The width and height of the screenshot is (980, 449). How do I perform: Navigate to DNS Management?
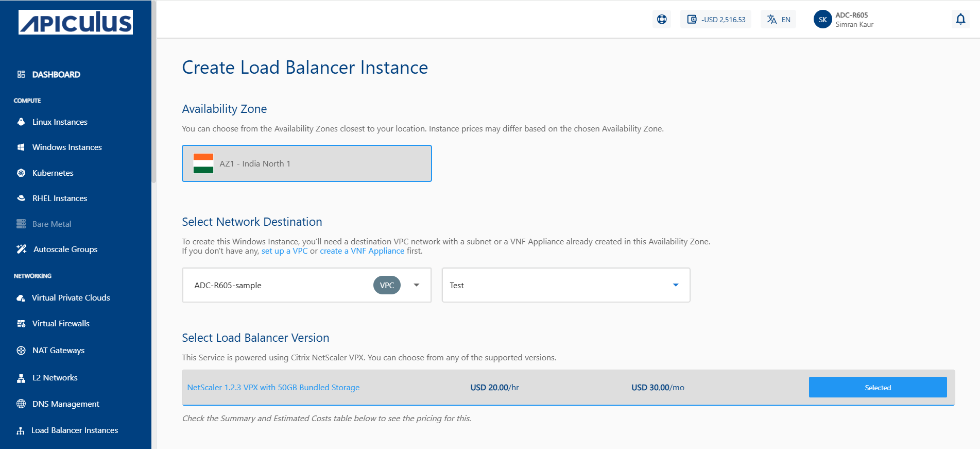pyautogui.click(x=66, y=404)
